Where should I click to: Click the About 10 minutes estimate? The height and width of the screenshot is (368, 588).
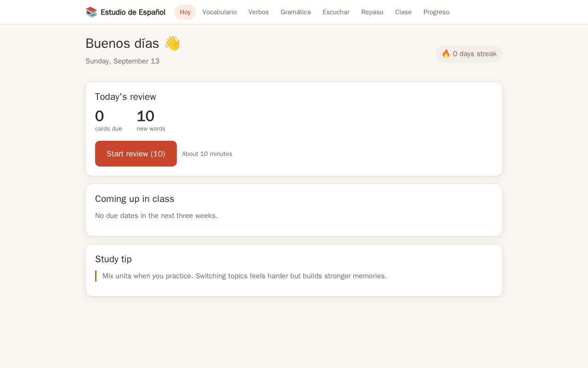click(x=207, y=154)
